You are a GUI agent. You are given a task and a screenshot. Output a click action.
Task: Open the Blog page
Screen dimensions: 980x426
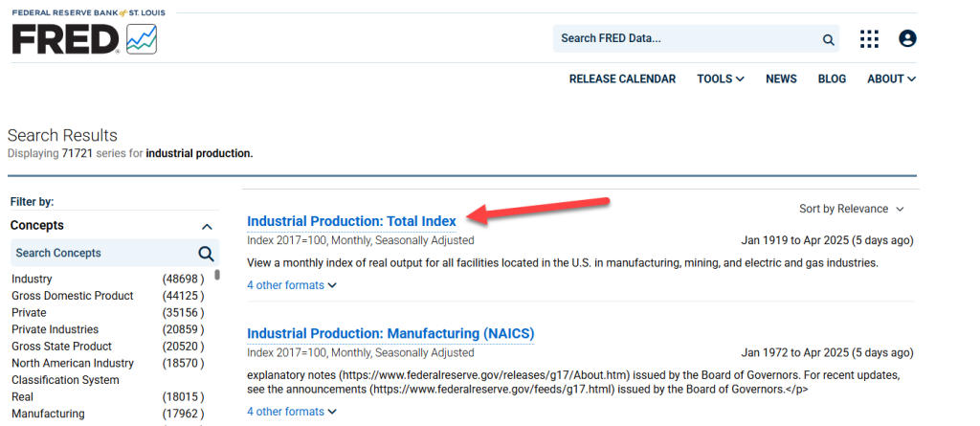pos(832,78)
